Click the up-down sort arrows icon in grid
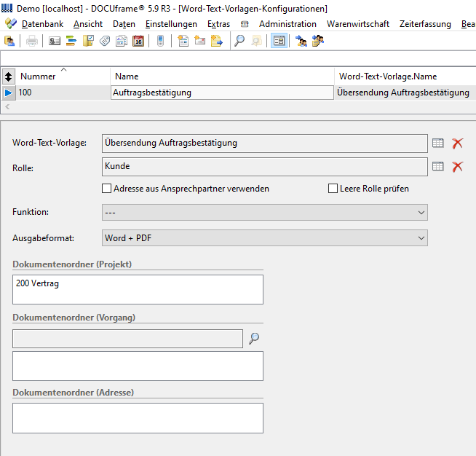 pyautogui.click(x=8, y=76)
